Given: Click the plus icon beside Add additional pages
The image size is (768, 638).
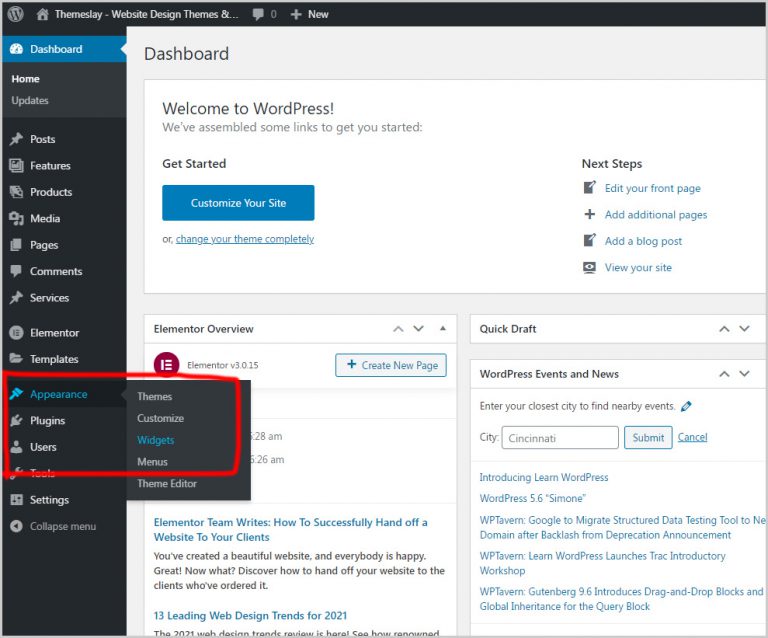Looking at the screenshot, I should tap(590, 214).
